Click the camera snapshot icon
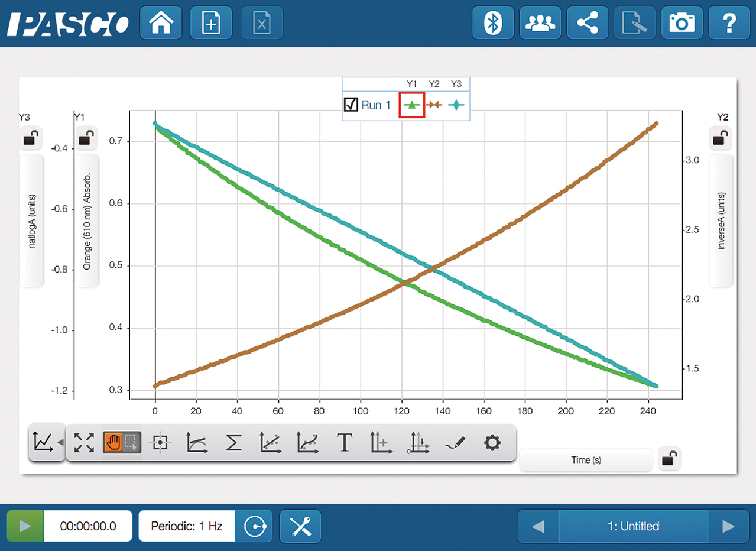Screen dimensions: 756x551 [682, 23]
